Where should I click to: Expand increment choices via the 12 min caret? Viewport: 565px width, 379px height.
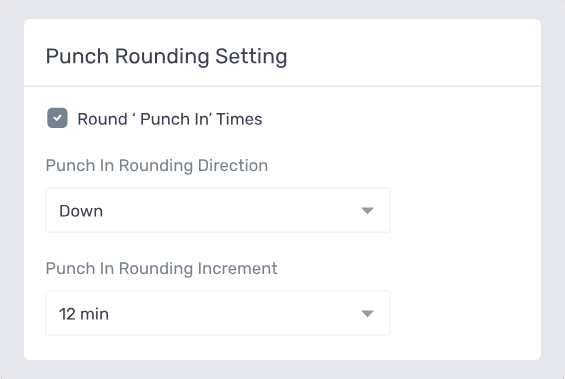pyautogui.click(x=368, y=313)
